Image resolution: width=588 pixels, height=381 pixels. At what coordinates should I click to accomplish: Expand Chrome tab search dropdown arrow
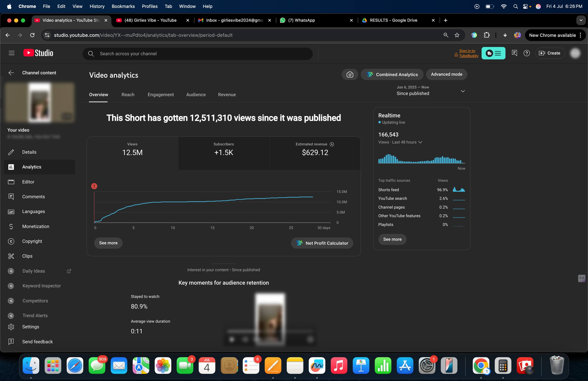pos(581,20)
